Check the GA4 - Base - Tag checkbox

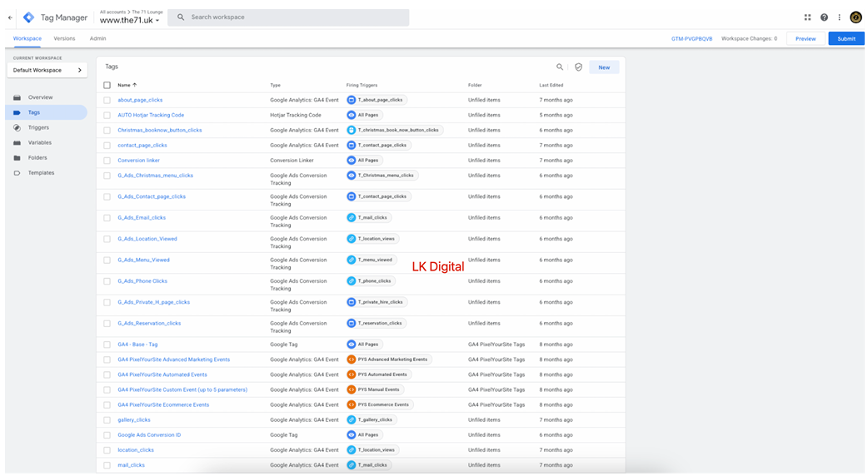(107, 345)
